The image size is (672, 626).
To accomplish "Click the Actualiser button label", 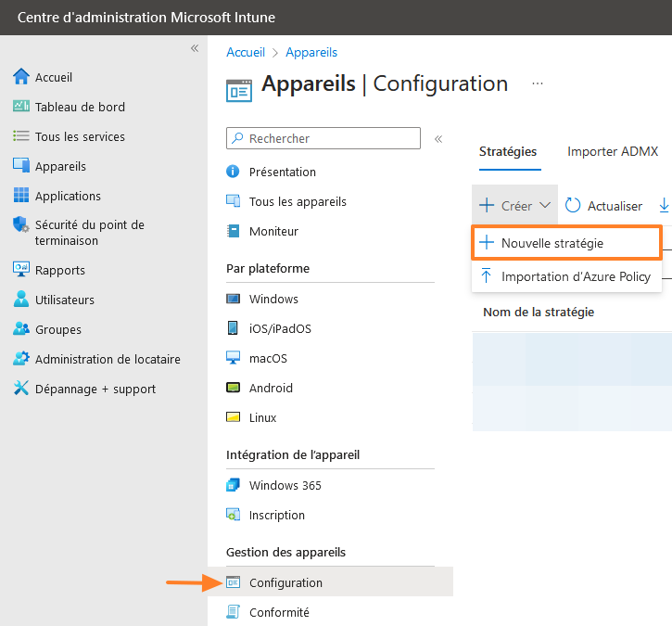I will [615, 206].
